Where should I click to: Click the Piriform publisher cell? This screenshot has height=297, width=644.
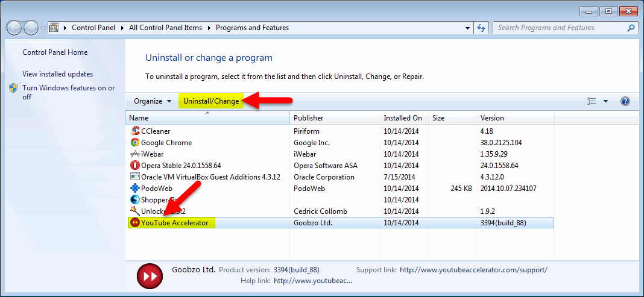(306, 131)
